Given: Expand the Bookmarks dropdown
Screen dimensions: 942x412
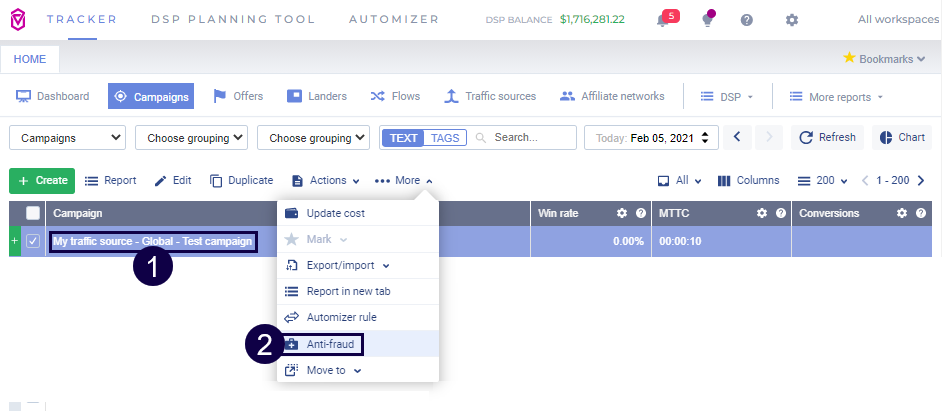Looking at the screenshot, I should coord(884,59).
